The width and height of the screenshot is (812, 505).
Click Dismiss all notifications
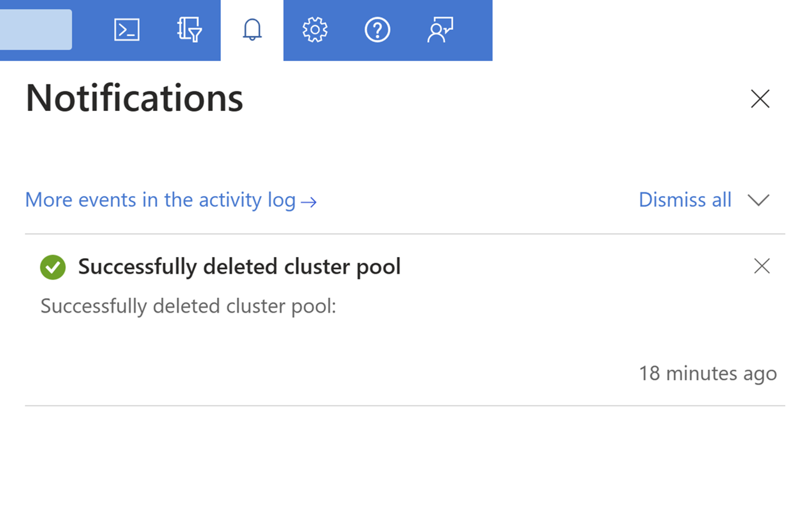[x=685, y=200]
